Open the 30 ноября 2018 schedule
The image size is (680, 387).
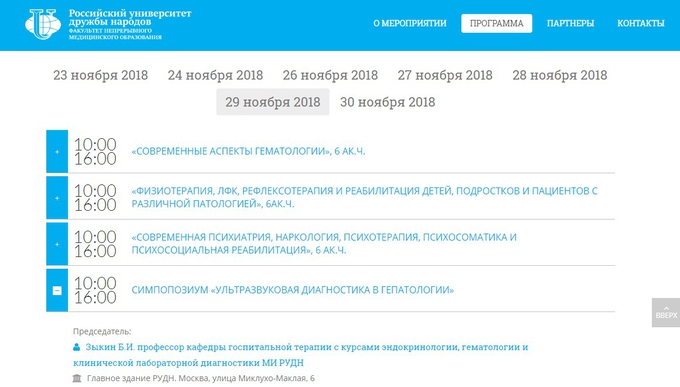[x=388, y=102]
